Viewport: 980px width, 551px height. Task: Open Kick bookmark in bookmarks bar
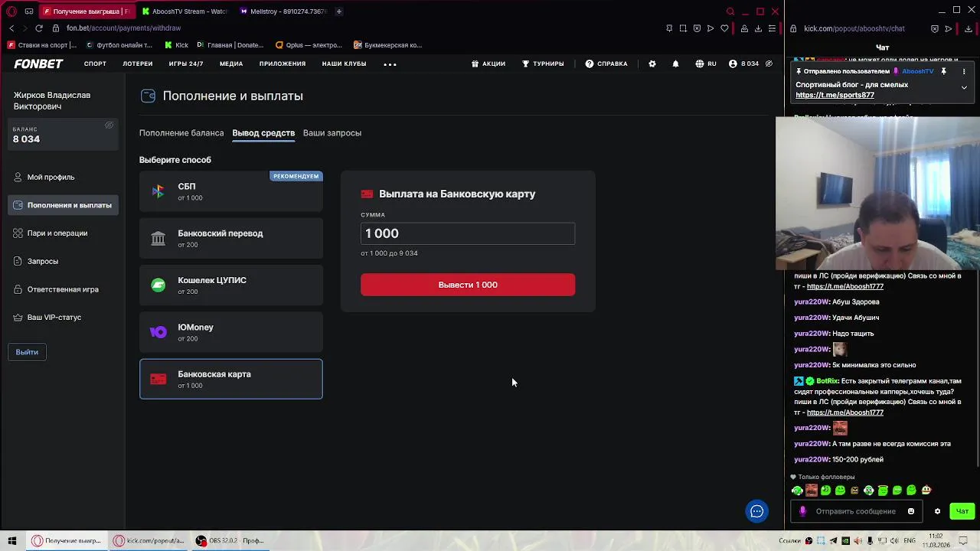click(176, 45)
